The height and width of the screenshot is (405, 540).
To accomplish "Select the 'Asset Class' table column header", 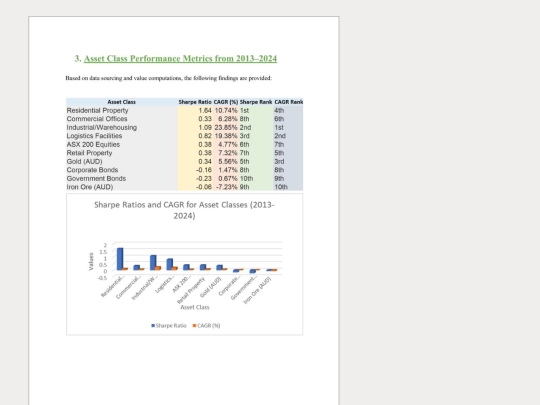I will (122, 102).
